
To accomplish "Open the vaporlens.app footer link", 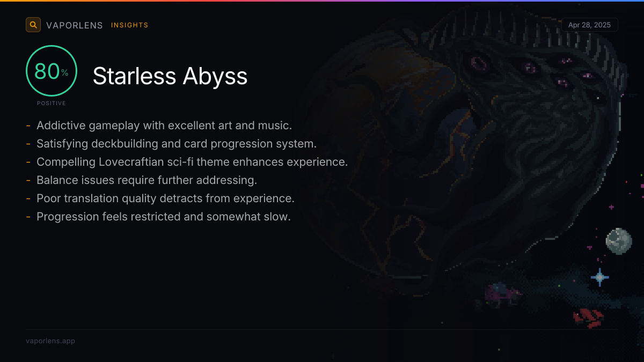I will coord(50,341).
